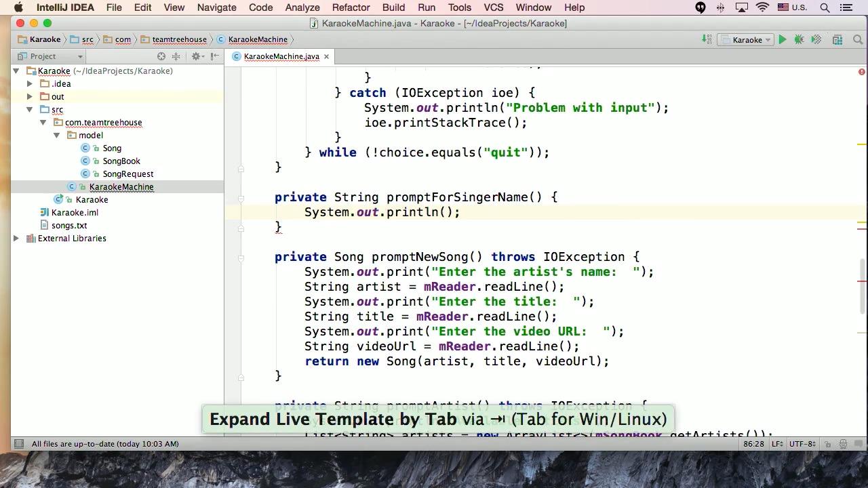Start debugging with the bug icon
Viewport: 868px width, 488px height.
800,39
